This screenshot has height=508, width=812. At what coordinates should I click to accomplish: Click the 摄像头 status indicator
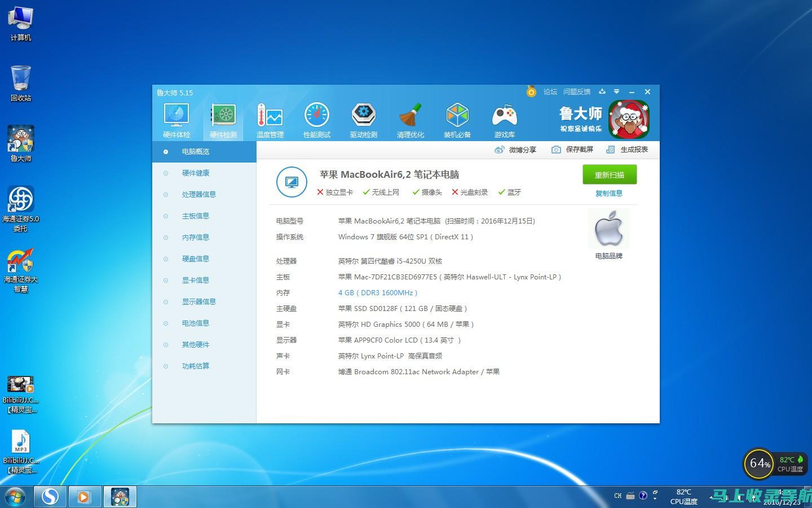pyautogui.click(x=427, y=192)
